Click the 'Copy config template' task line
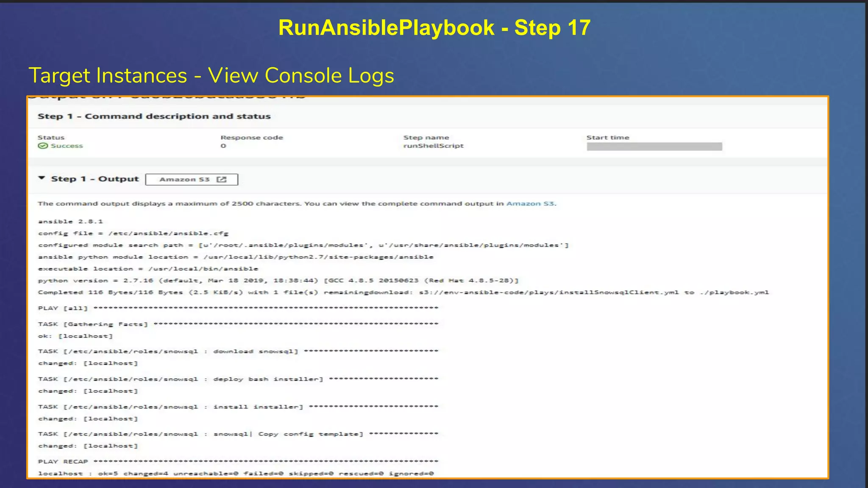The image size is (868, 488). click(238, 434)
